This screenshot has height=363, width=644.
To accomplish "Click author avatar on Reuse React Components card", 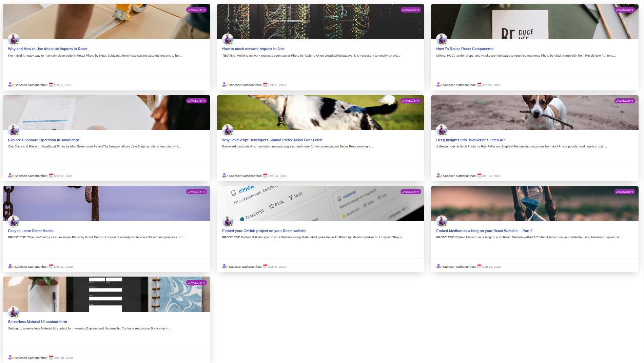I will coord(442,39).
